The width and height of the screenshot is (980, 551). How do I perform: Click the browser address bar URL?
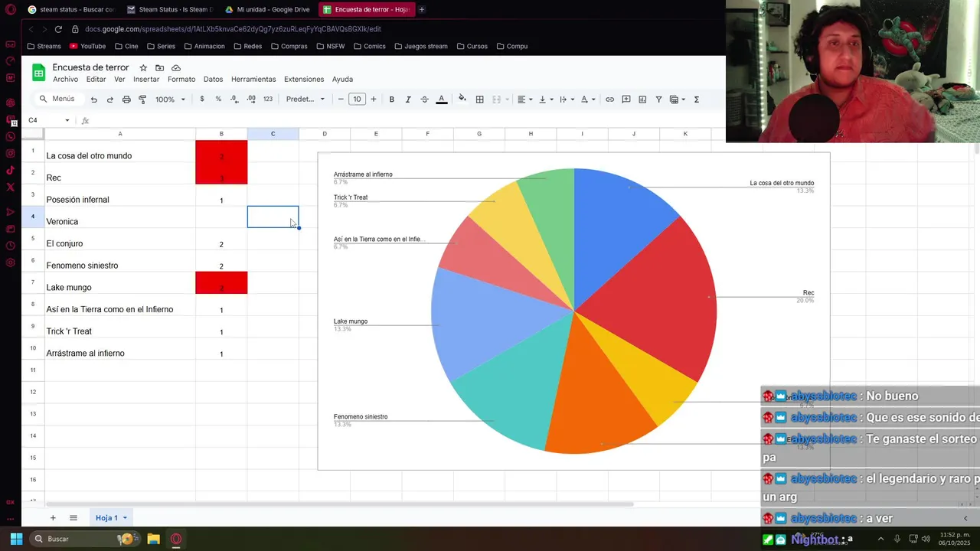[233, 29]
